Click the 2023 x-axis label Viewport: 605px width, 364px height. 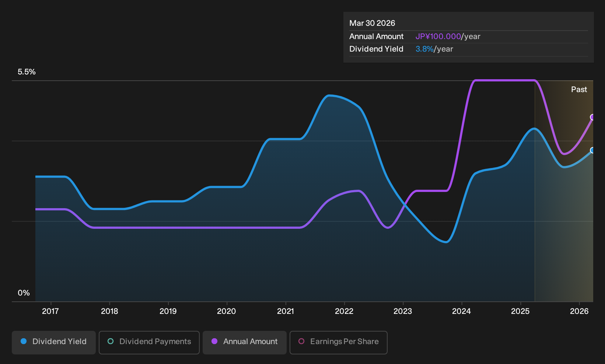[x=403, y=311]
